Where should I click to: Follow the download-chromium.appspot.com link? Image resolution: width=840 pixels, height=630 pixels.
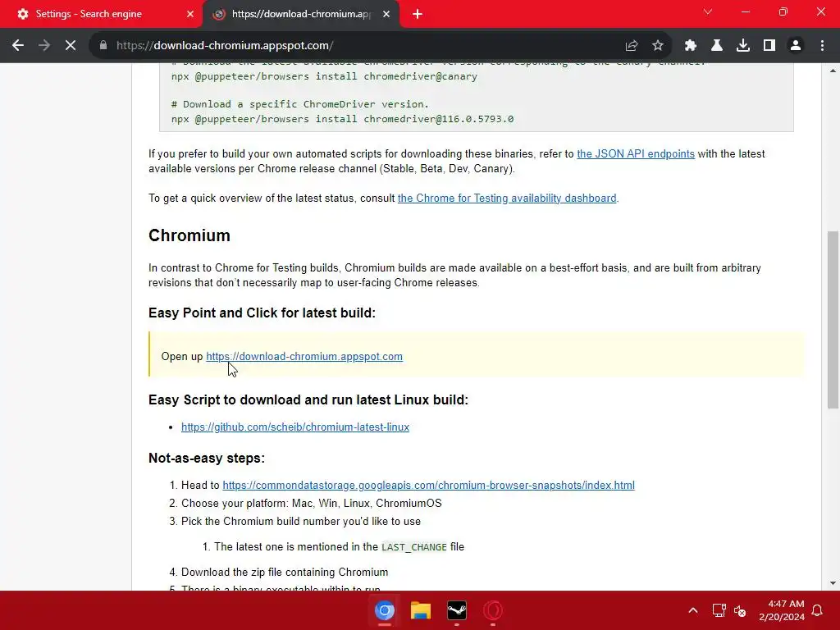pos(304,356)
